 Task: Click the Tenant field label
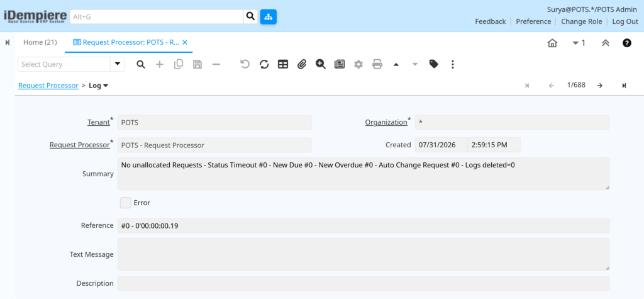[98, 122]
